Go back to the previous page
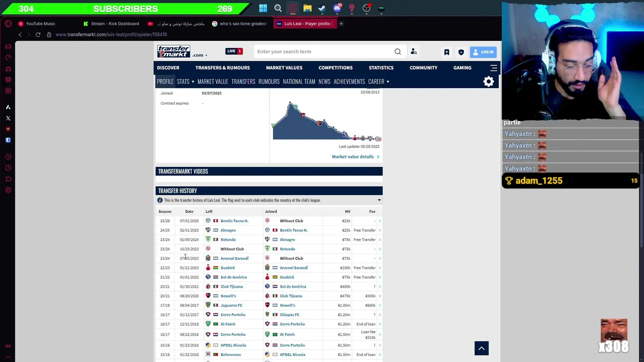 point(20,35)
